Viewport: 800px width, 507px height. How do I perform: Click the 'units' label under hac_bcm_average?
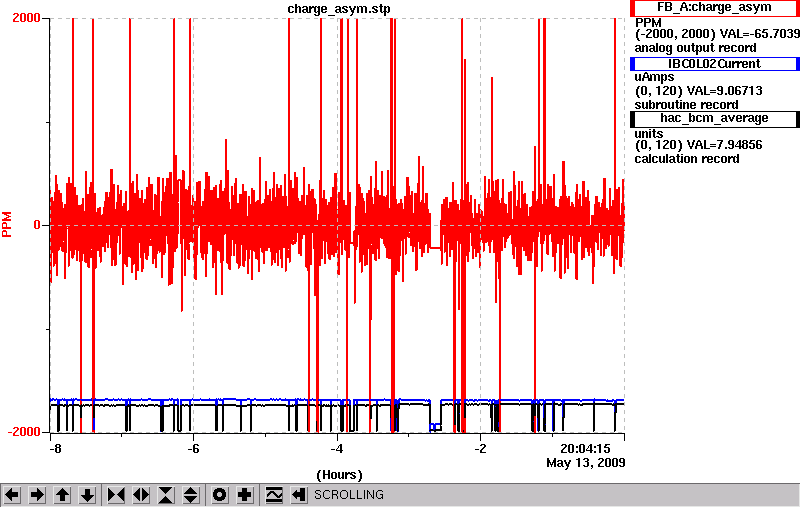click(x=648, y=134)
